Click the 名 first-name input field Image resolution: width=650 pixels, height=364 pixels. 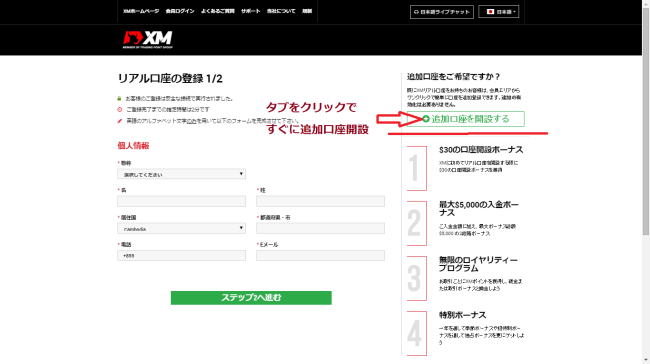tap(182, 201)
